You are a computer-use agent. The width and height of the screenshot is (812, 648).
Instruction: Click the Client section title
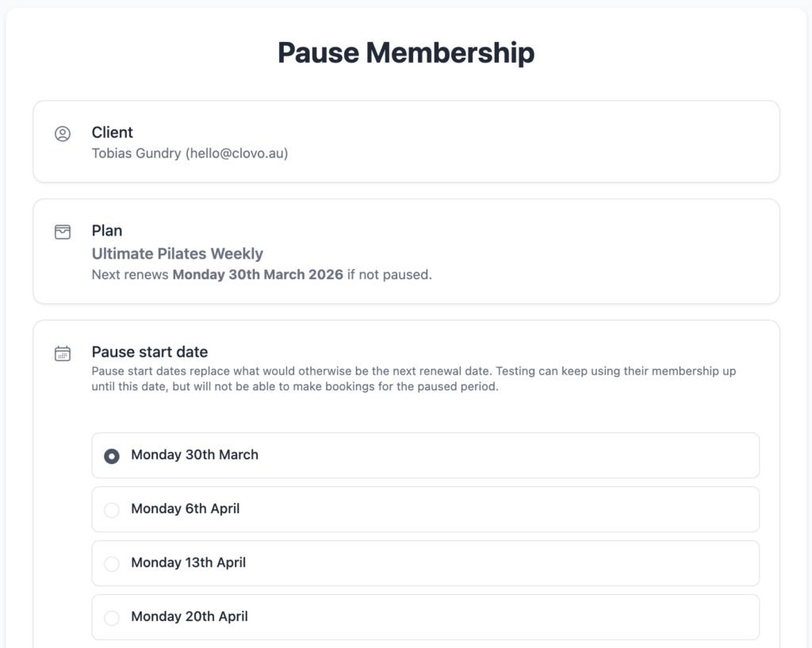[x=112, y=132]
